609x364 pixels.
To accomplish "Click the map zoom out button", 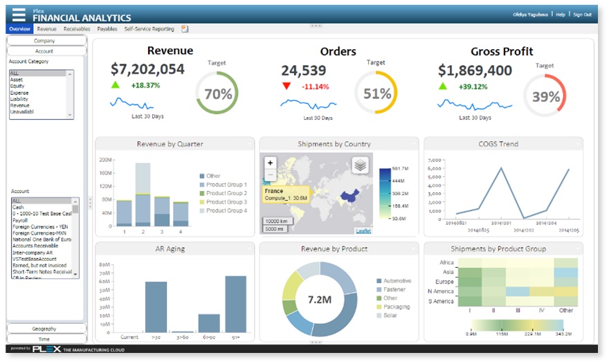I will pos(270,174).
